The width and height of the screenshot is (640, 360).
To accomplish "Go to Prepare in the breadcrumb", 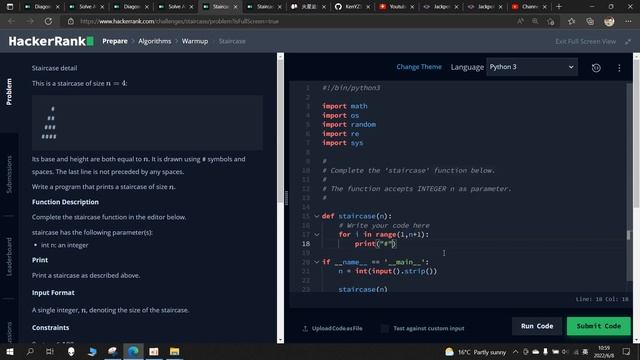I will click(x=115, y=41).
